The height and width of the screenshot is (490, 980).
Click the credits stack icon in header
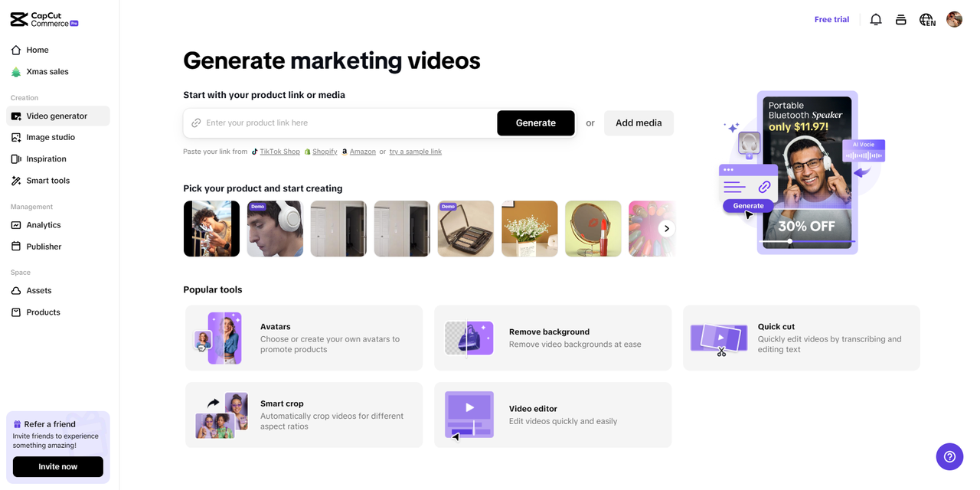pos(901,20)
